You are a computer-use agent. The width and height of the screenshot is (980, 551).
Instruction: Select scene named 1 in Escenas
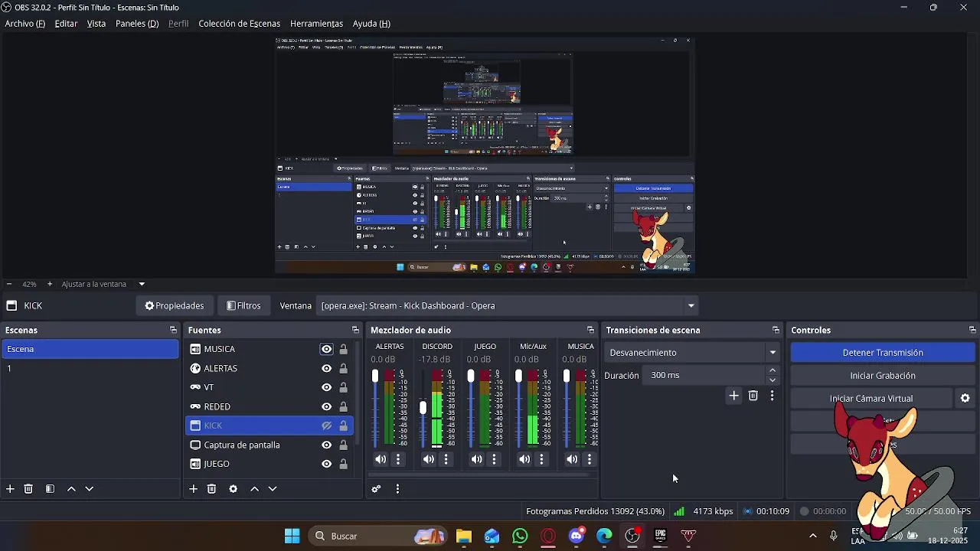[x=90, y=368]
